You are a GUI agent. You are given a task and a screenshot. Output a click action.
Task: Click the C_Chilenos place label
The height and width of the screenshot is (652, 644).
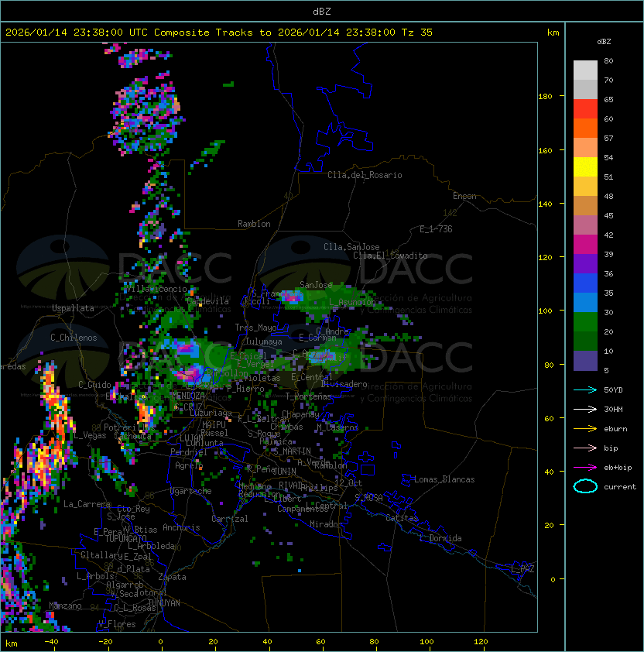74,338
